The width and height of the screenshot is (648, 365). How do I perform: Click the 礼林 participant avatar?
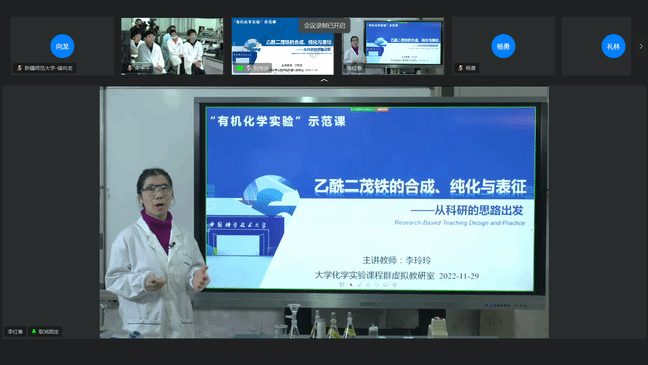tap(613, 46)
